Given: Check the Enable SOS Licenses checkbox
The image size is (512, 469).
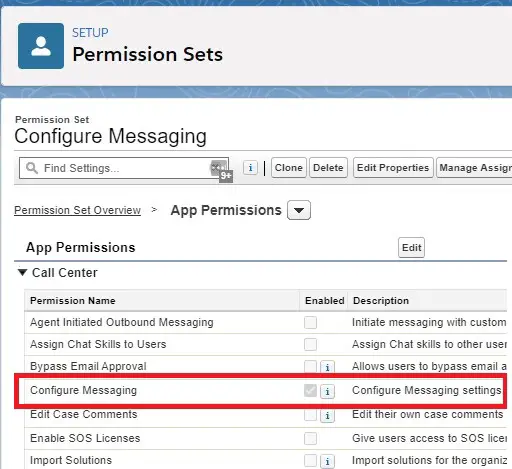Looking at the screenshot, I should (310, 438).
